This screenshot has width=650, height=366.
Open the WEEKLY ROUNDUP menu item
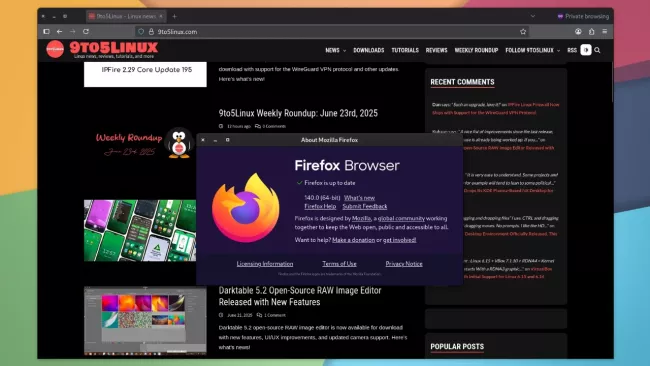[476, 50]
